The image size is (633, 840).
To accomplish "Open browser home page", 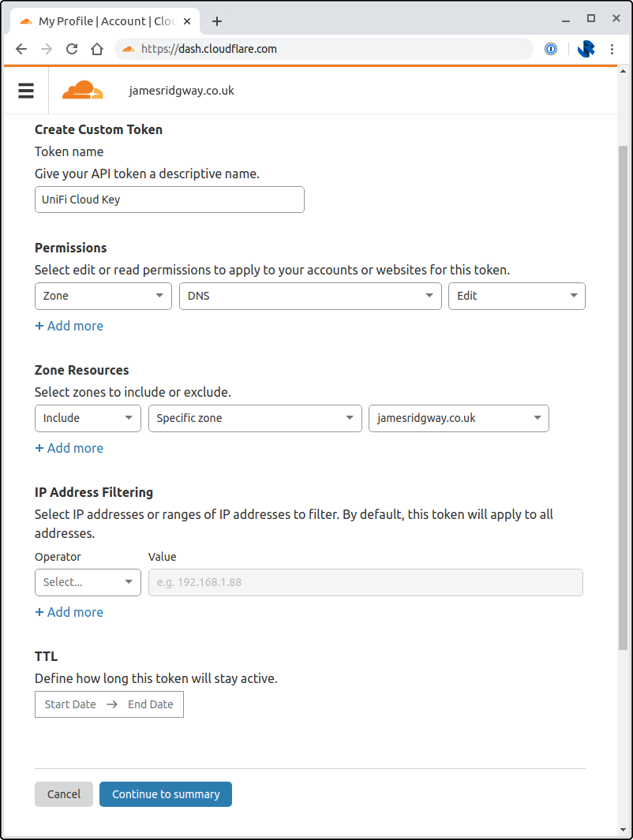I will point(96,49).
